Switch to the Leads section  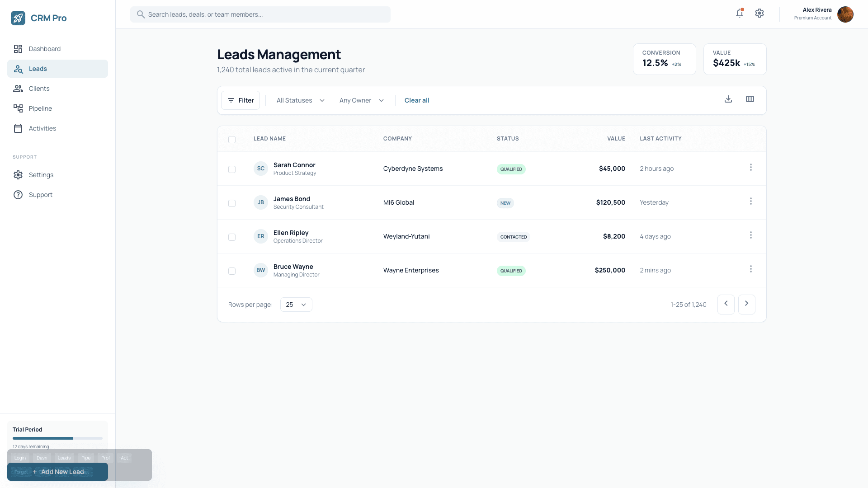38,69
